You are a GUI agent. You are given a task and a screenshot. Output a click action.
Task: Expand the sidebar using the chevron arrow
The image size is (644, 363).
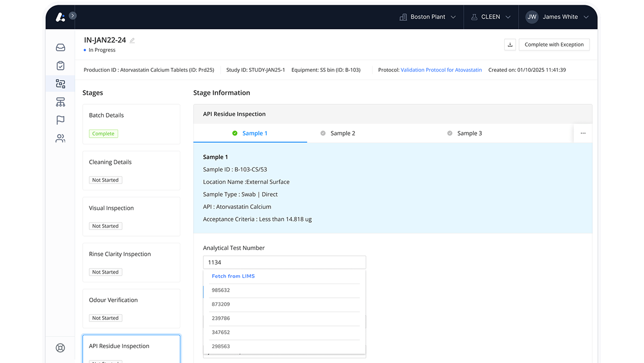72,15
